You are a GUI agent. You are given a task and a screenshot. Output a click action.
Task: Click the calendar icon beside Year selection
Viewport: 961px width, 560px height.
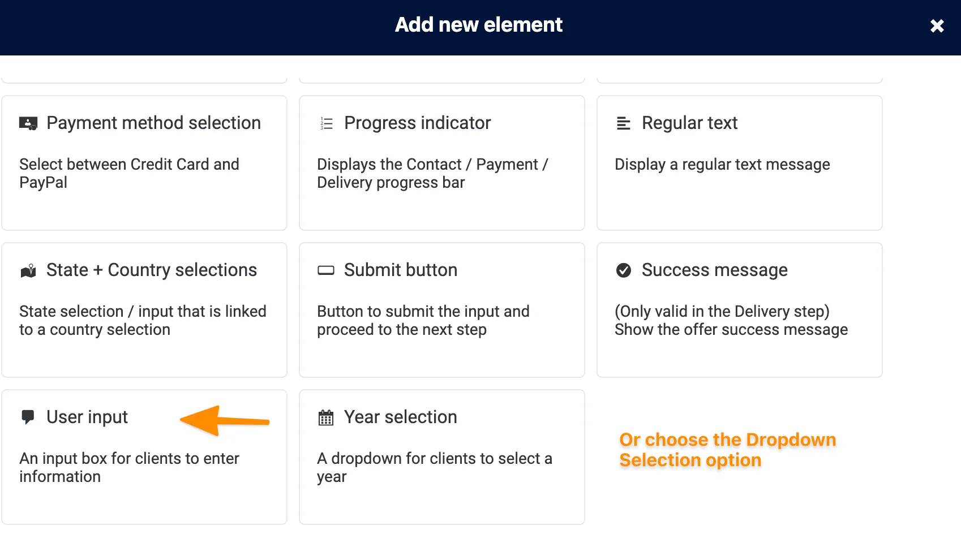pyautogui.click(x=325, y=417)
